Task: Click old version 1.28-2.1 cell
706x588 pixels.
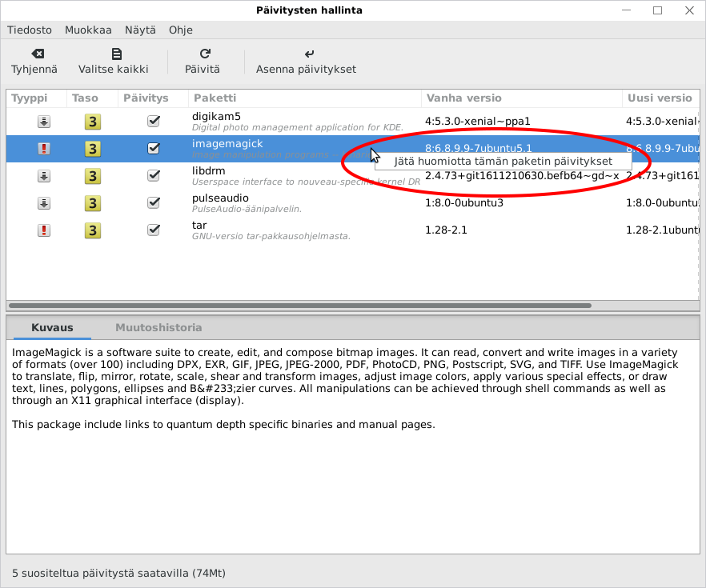Action: pyautogui.click(x=446, y=230)
